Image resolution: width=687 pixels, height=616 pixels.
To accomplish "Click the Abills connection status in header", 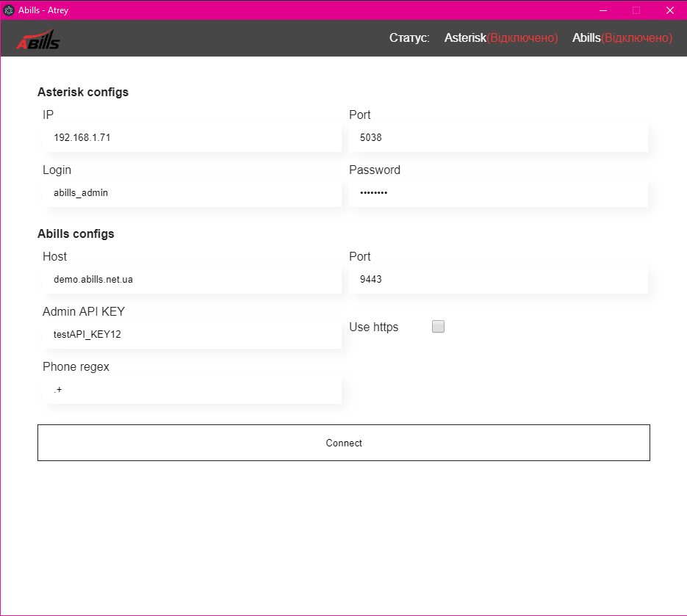I will pos(622,38).
